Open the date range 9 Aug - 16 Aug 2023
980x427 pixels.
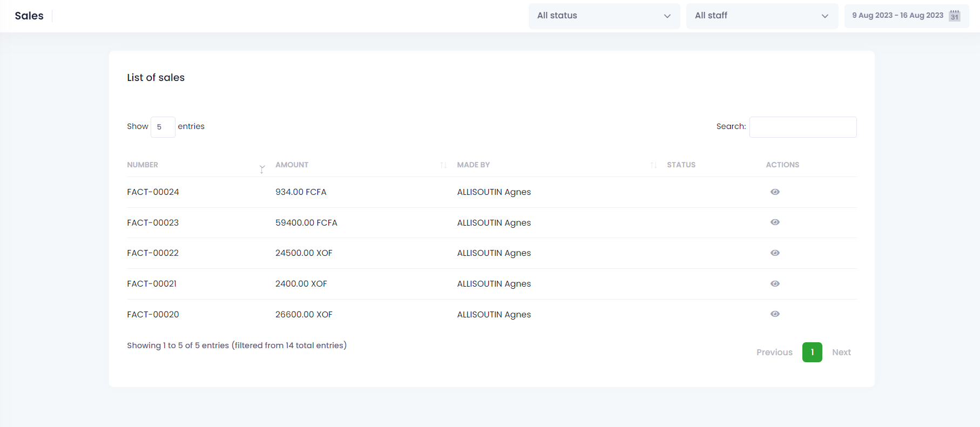(897, 16)
